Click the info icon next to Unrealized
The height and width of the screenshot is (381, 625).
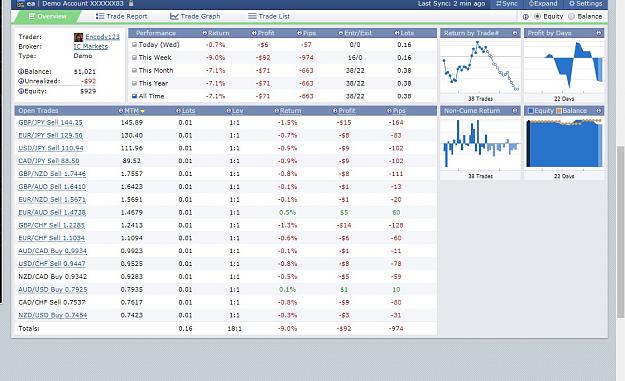point(21,81)
